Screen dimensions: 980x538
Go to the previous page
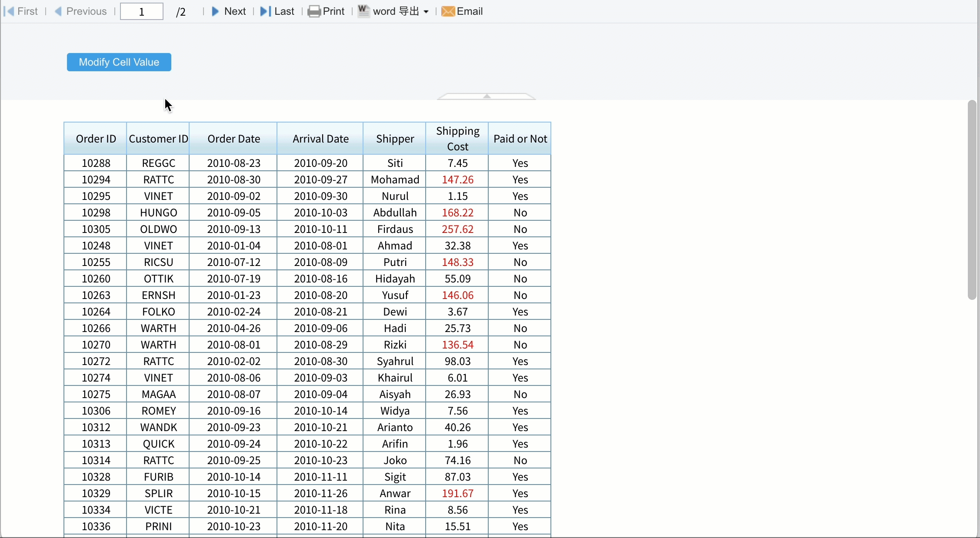(x=82, y=11)
